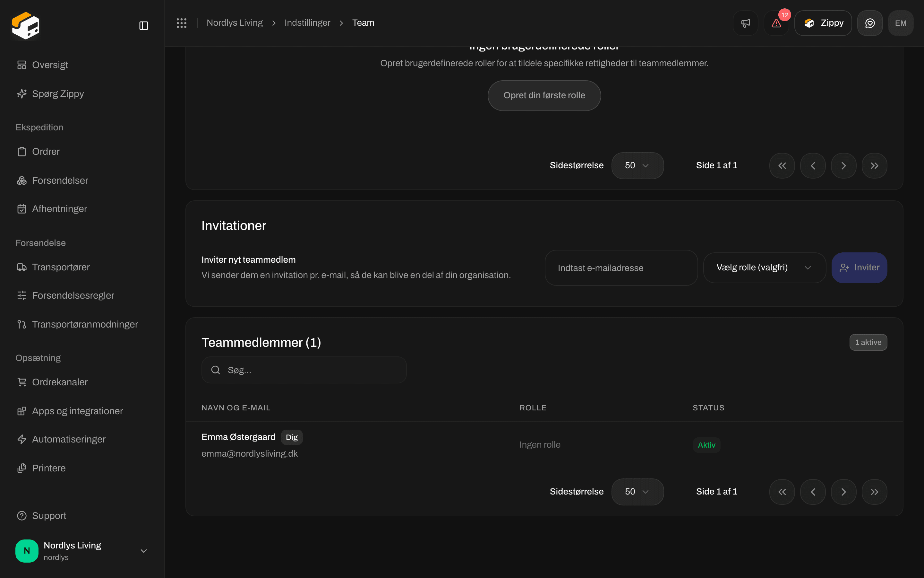Open Automatiseringer in the sidebar
Screen dimensions: 924x578
pos(82,439)
